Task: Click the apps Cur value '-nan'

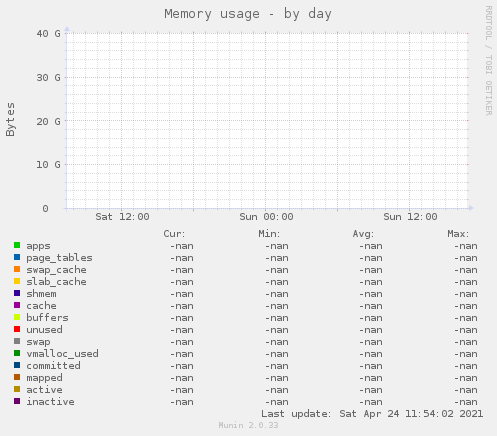Action: click(182, 246)
